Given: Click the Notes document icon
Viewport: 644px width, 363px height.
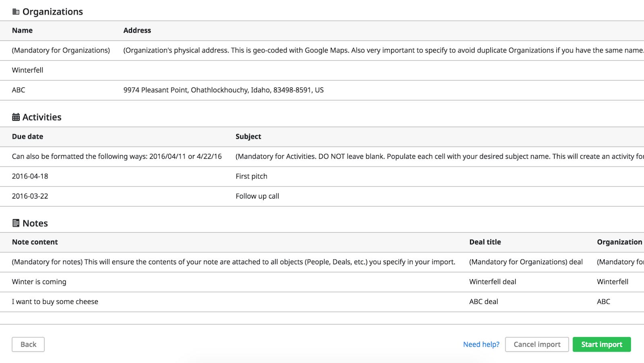Looking at the screenshot, I should (16, 223).
